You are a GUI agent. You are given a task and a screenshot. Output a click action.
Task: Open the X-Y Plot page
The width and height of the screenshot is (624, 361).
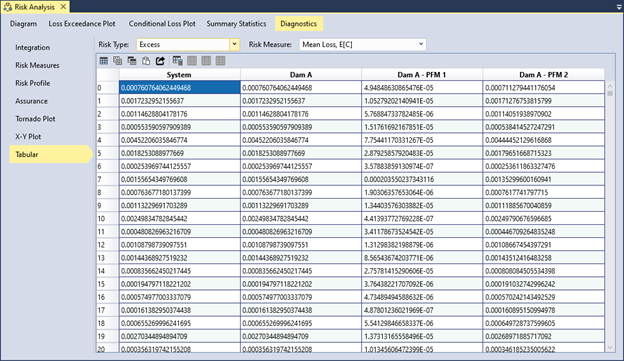pyautogui.click(x=28, y=137)
